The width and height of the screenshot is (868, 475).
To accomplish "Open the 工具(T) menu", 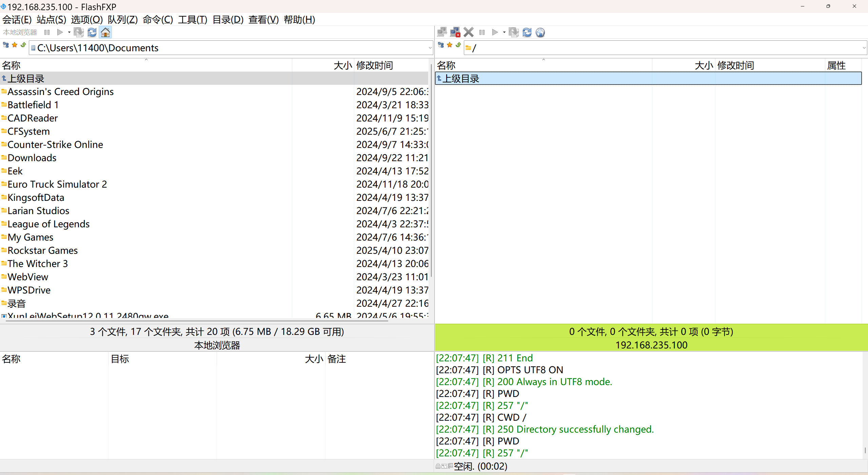I will (x=192, y=20).
